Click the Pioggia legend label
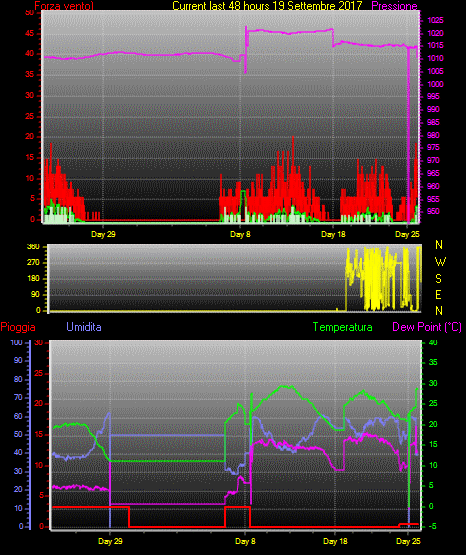Image resolution: width=466 pixels, height=555 pixels. point(18,327)
